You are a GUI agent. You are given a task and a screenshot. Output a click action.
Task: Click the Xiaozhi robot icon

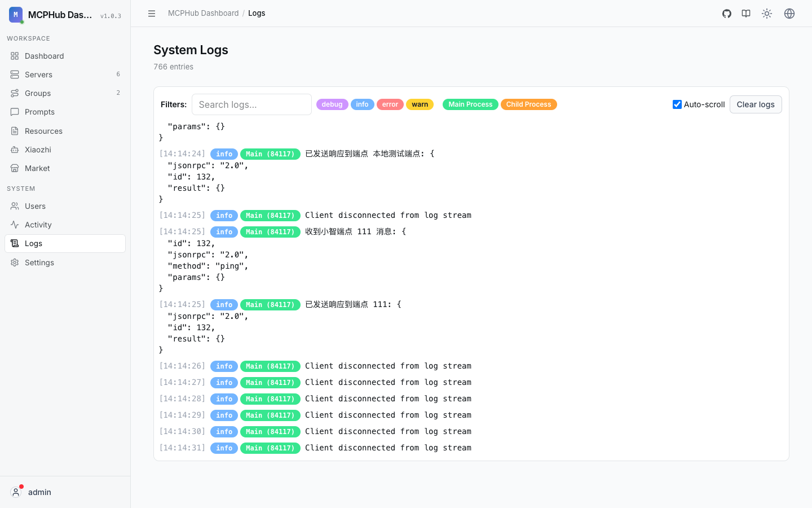point(15,150)
